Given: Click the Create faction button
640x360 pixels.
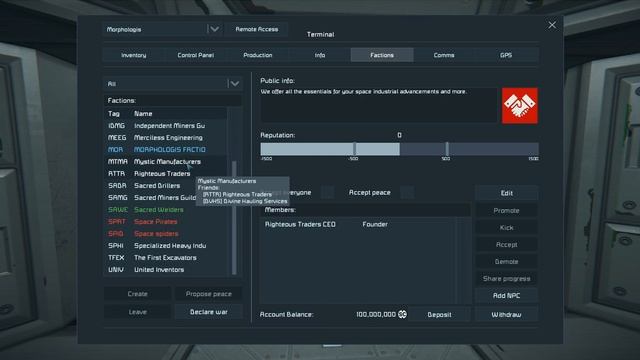Looking at the screenshot, I should (x=138, y=294).
